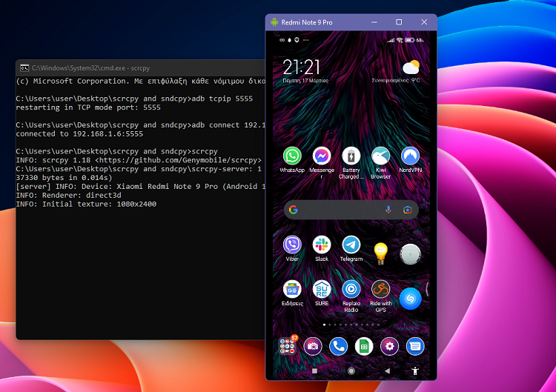Screen dimensions: 556x392
Task: Click 'INFO: Initial texture: 1080x2400' line
Action: pos(86,205)
